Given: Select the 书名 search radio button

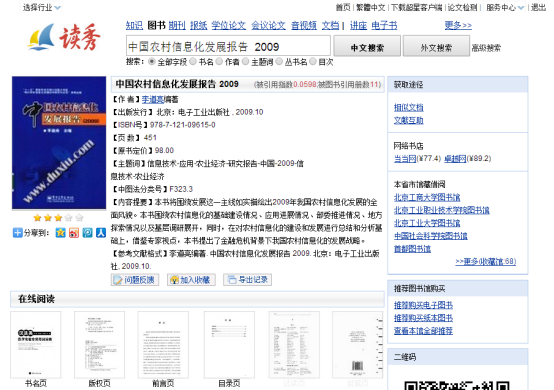Looking at the screenshot, I should 193,62.
